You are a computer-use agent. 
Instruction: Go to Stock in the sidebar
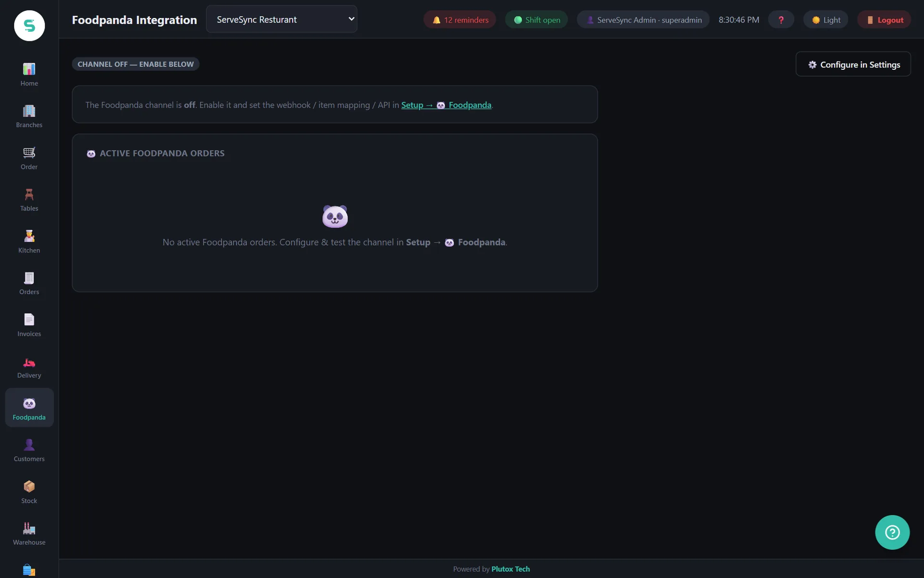tap(29, 492)
